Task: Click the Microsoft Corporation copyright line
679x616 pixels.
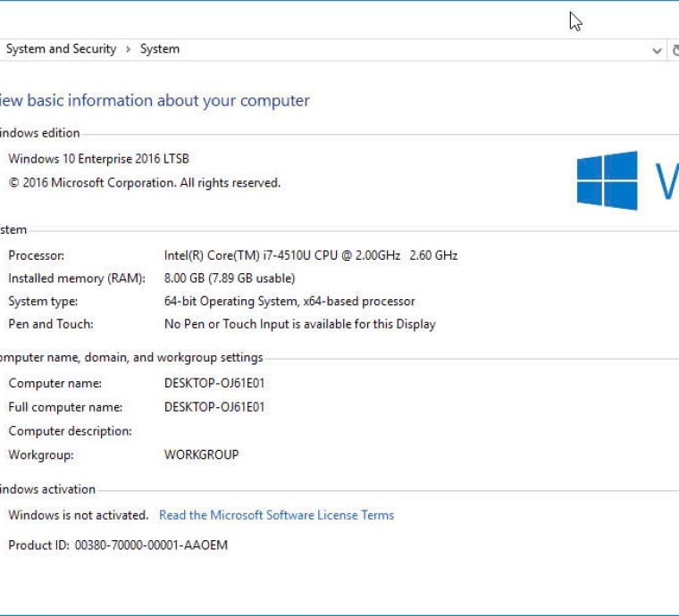Action: click(x=144, y=183)
